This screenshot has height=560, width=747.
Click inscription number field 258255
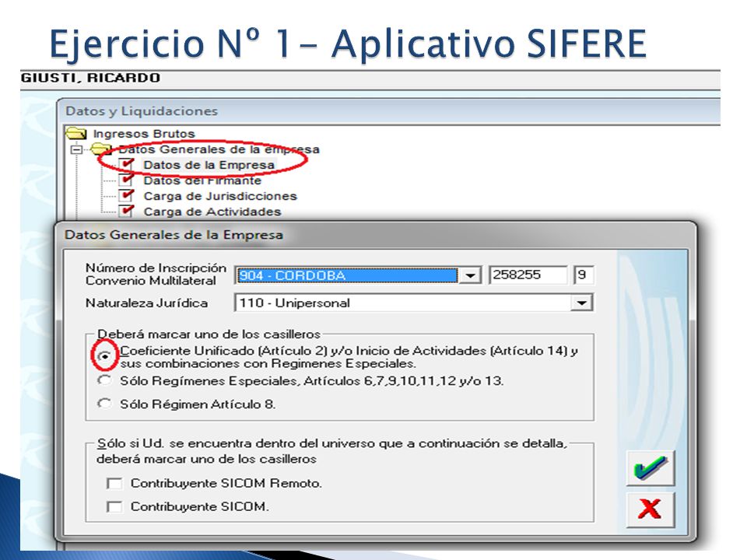coord(528,275)
